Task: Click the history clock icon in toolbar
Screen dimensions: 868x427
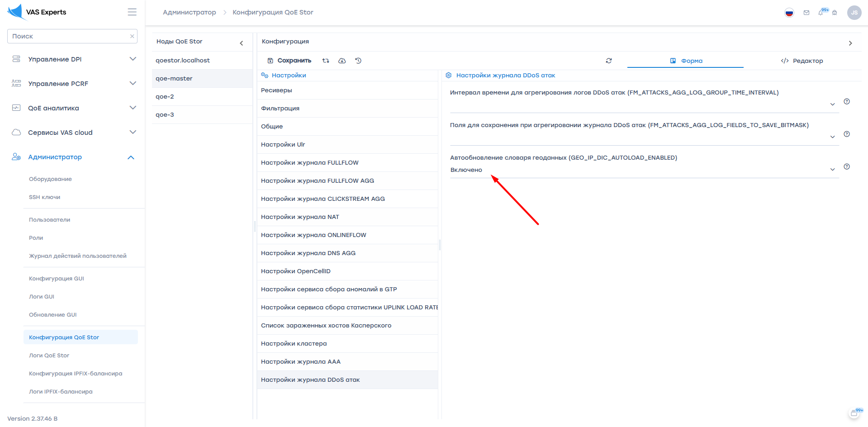Action: coord(358,61)
